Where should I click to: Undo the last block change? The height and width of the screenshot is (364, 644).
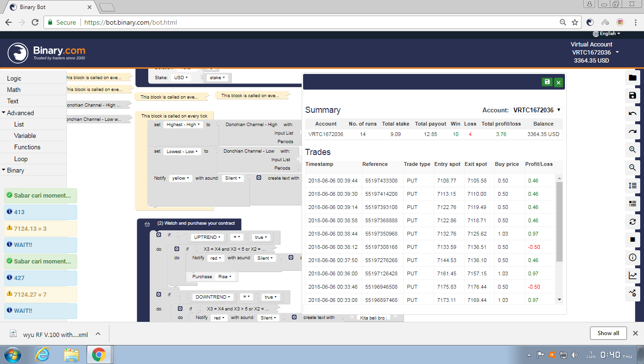pyautogui.click(x=632, y=114)
